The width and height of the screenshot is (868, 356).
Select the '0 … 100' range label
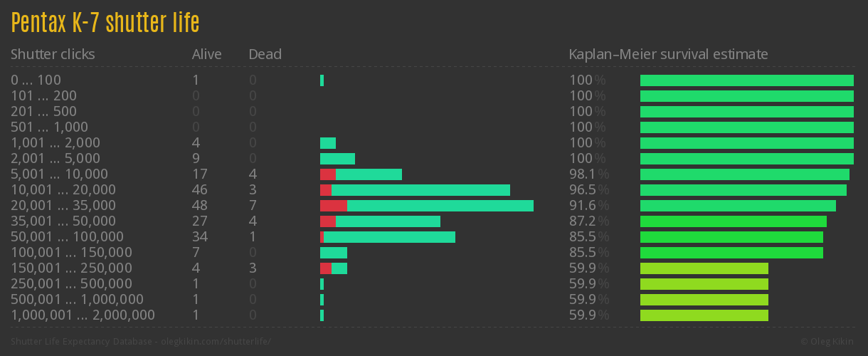(x=36, y=80)
